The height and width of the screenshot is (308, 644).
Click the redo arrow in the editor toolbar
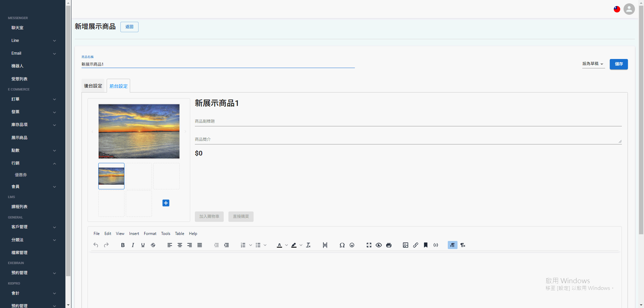click(106, 245)
